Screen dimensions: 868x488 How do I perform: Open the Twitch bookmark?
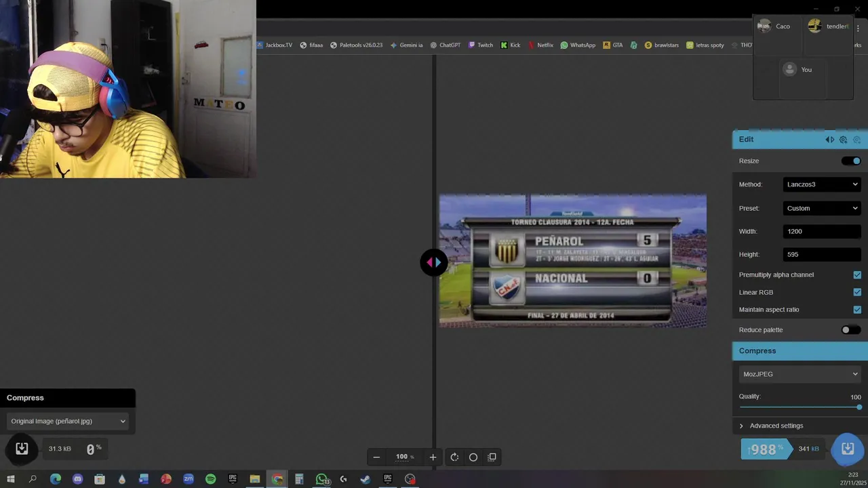[x=480, y=45]
